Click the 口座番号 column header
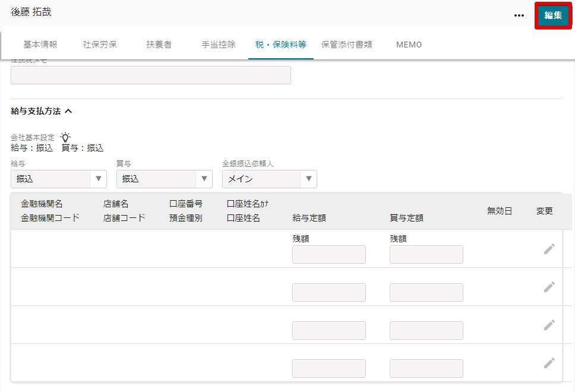This screenshot has width=575, height=392. [x=186, y=204]
